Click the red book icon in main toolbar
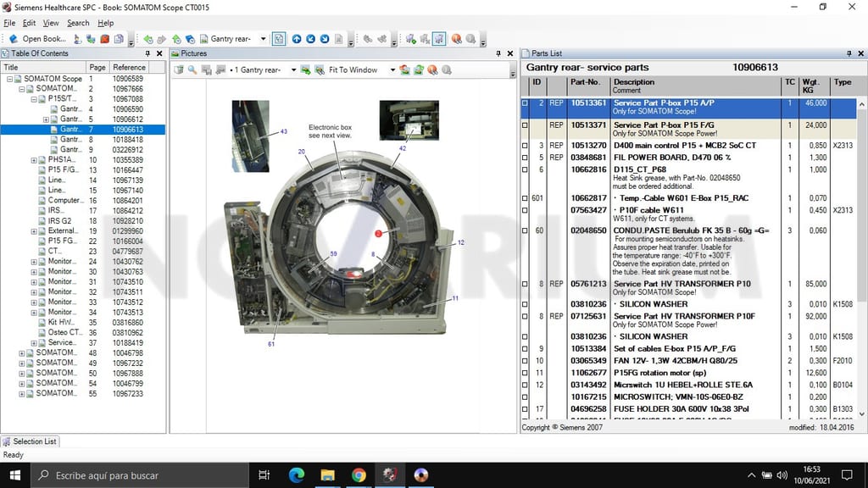This screenshot has height=488, width=868. [104, 39]
